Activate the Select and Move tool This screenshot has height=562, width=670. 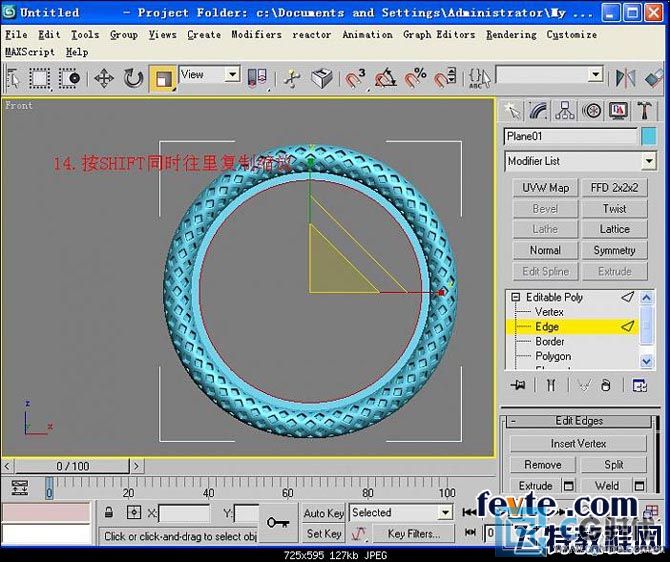[x=104, y=79]
